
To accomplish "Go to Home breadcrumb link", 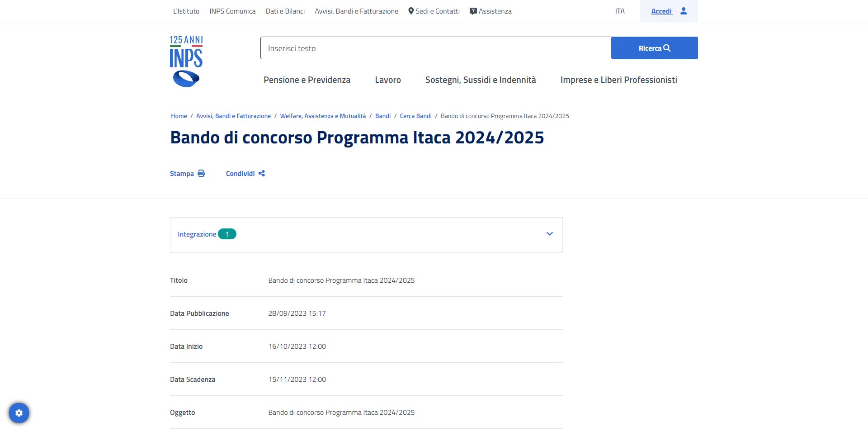I will pyautogui.click(x=179, y=116).
